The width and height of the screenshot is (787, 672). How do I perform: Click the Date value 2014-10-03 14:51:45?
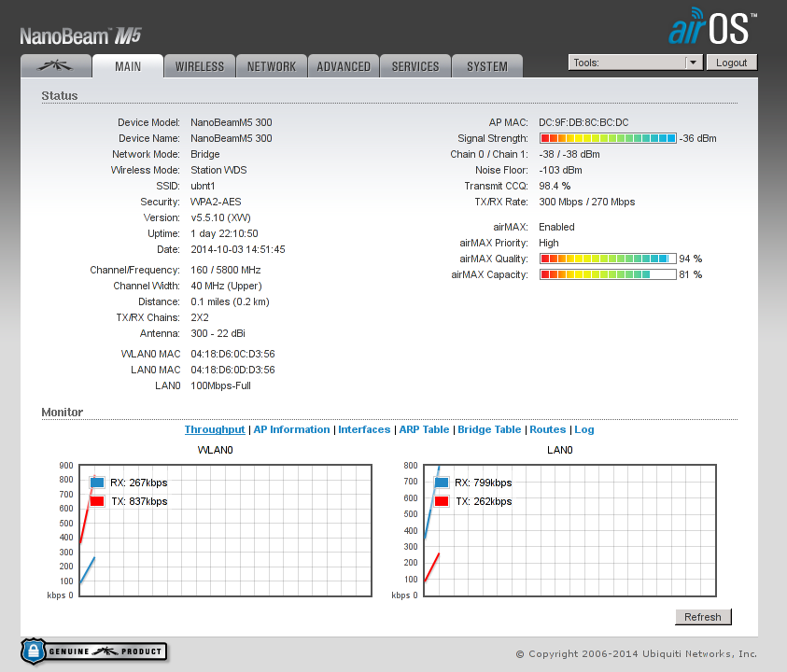click(238, 249)
